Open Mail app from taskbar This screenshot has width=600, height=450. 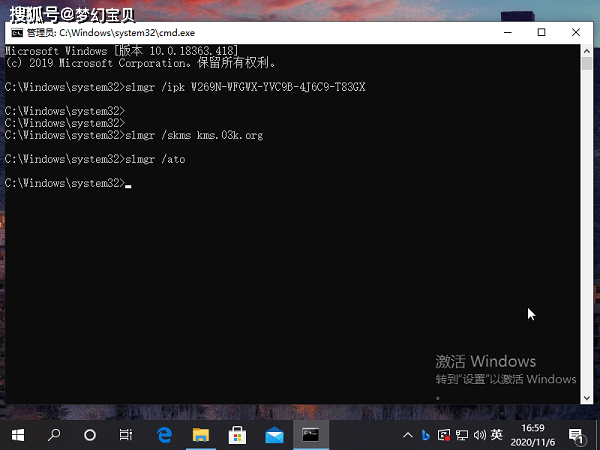tap(274, 436)
